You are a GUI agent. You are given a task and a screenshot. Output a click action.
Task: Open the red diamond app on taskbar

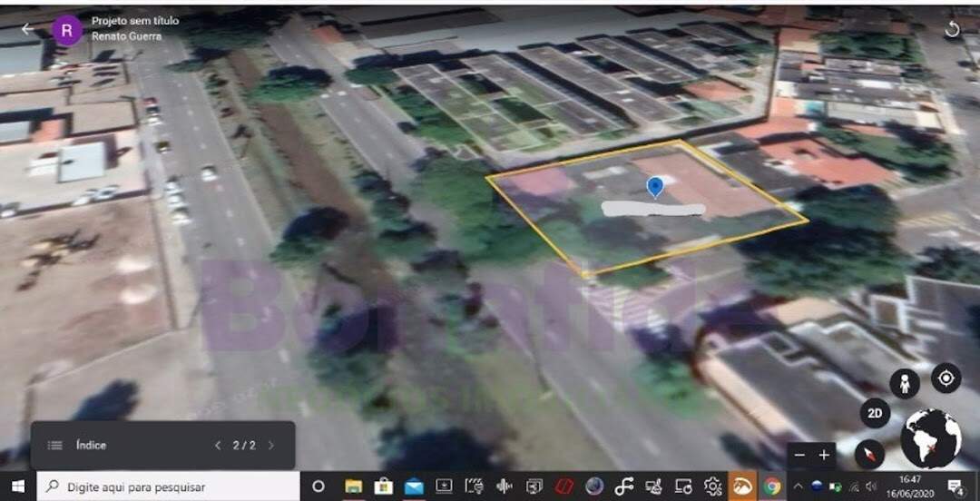(x=563, y=486)
